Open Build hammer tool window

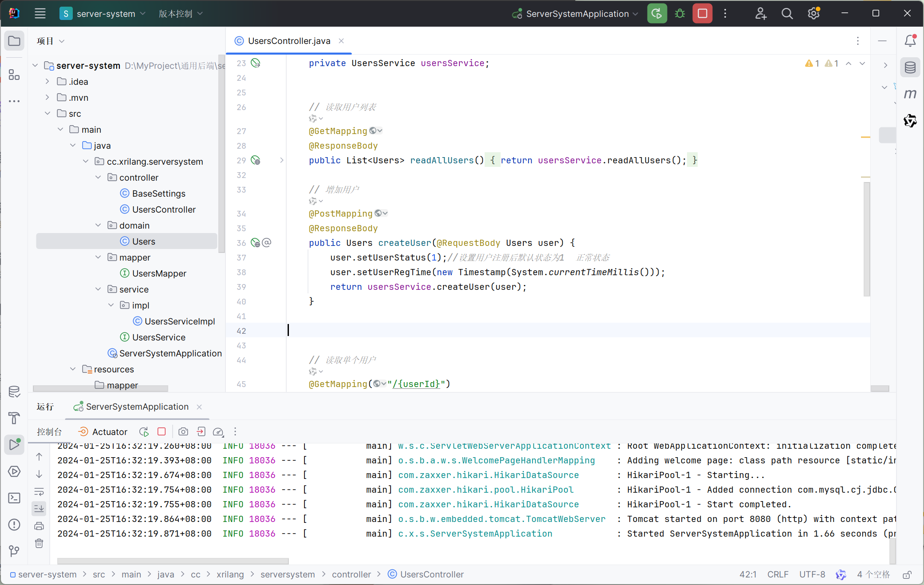(14, 418)
